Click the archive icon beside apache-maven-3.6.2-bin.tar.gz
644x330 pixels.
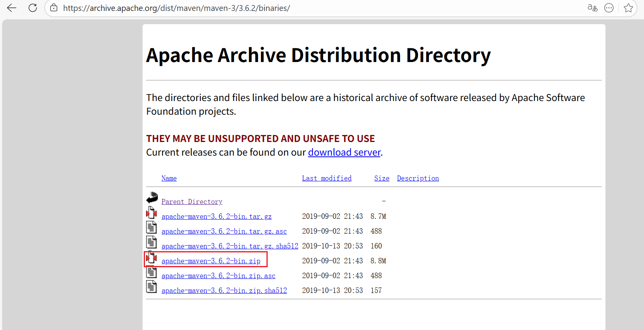pos(152,213)
